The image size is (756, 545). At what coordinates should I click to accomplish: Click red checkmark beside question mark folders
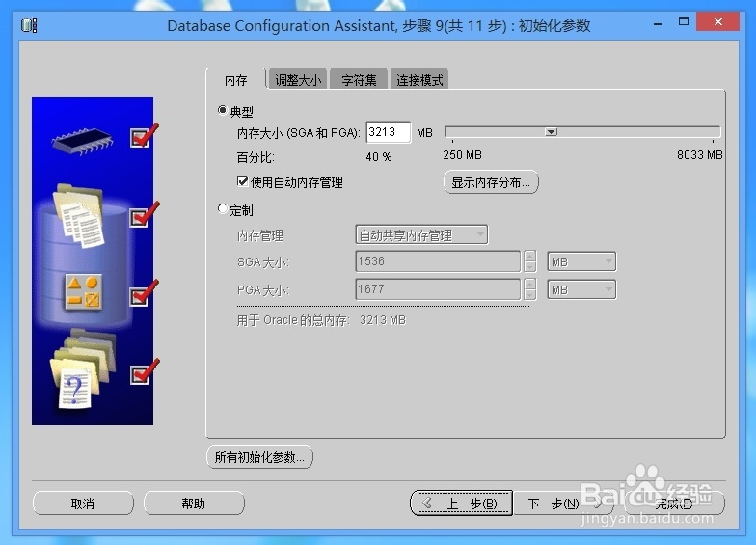point(144,372)
